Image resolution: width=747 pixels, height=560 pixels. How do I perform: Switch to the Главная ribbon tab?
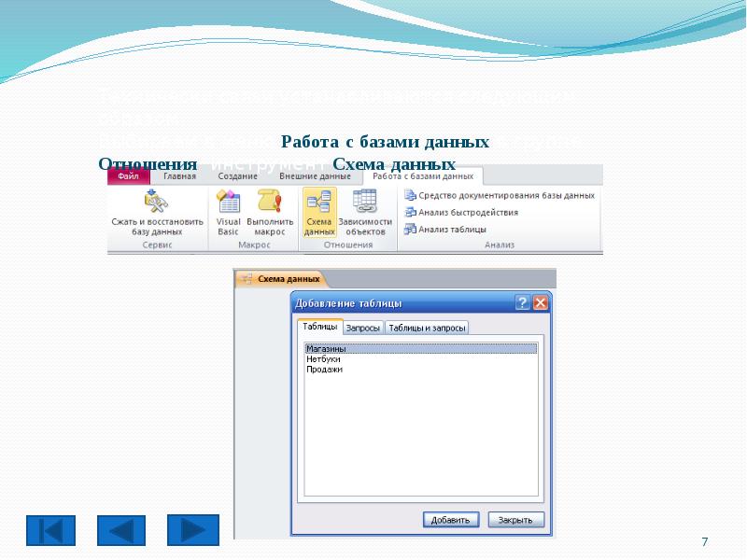point(179,175)
